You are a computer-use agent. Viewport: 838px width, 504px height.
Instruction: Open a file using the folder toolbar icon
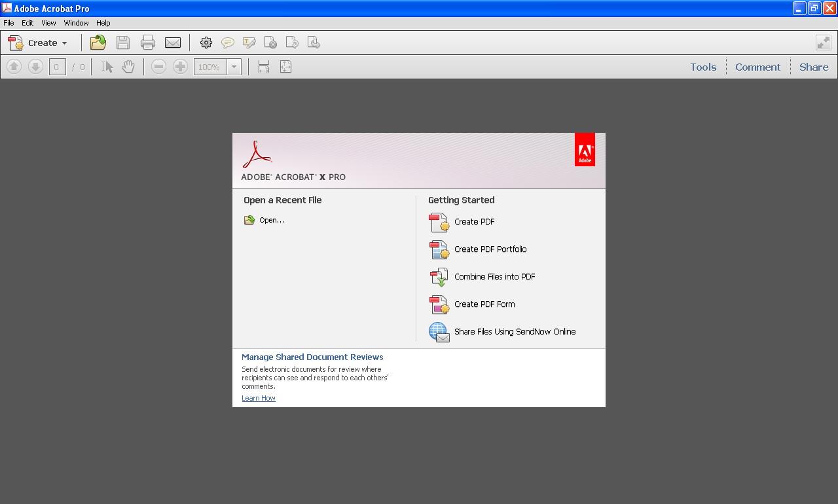(x=98, y=42)
